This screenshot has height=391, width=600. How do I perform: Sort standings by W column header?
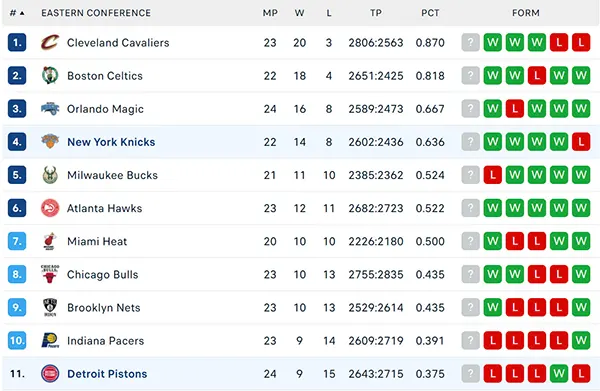(299, 13)
